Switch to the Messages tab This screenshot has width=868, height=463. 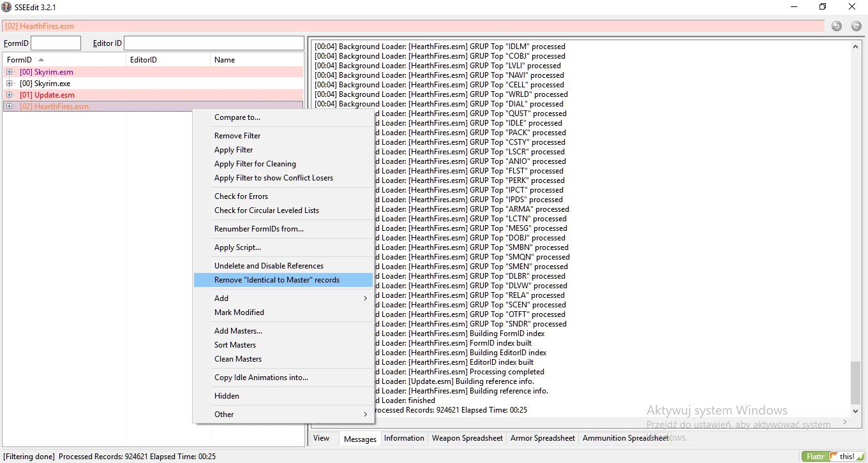pos(360,439)
